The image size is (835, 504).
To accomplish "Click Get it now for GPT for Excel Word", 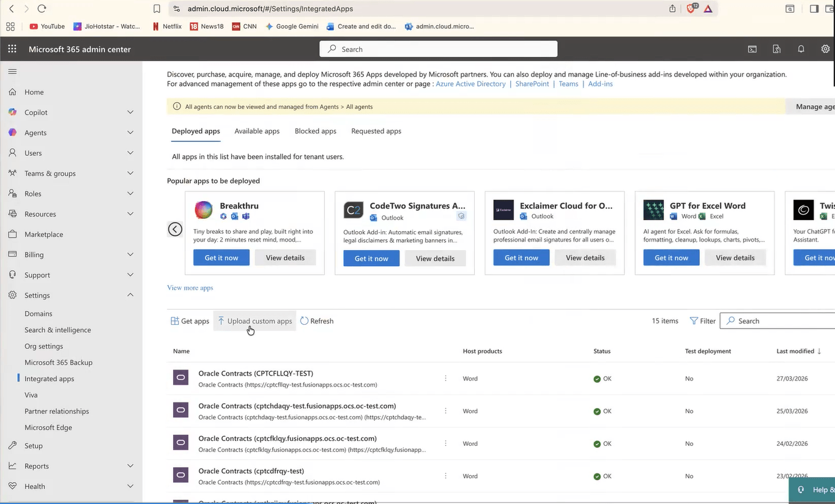I will [x=671, y=258].
